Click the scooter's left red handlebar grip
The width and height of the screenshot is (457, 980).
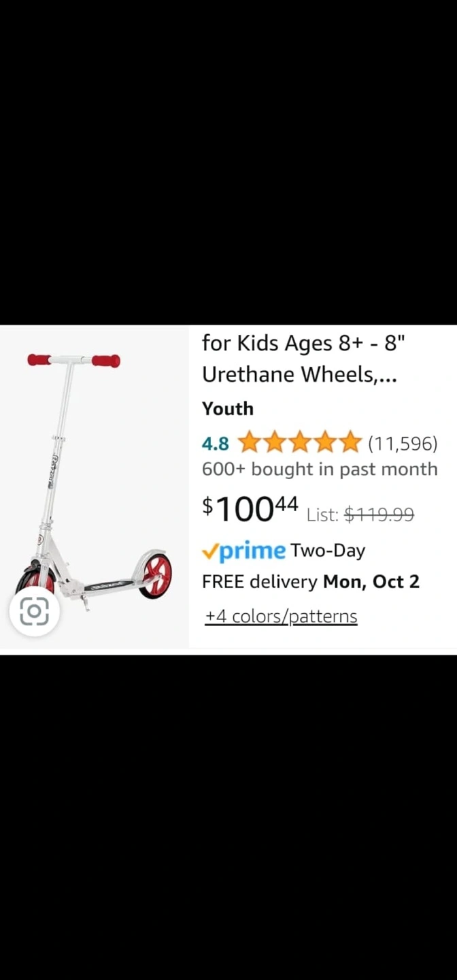pyautogui.click(x=39, y=359)
